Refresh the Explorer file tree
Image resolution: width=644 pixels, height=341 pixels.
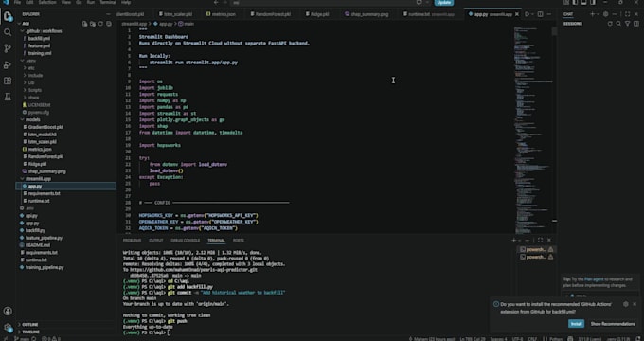101,24
